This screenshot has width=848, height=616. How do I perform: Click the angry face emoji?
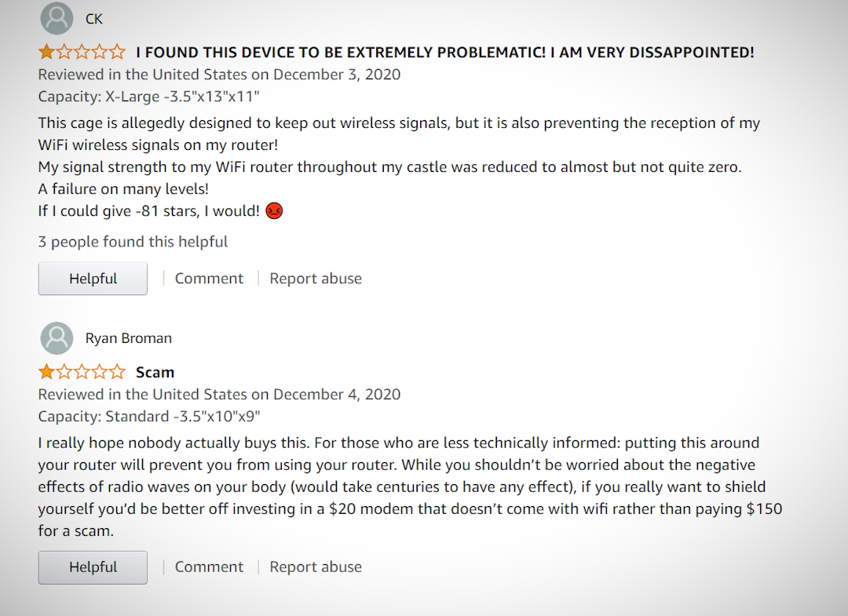274,211
